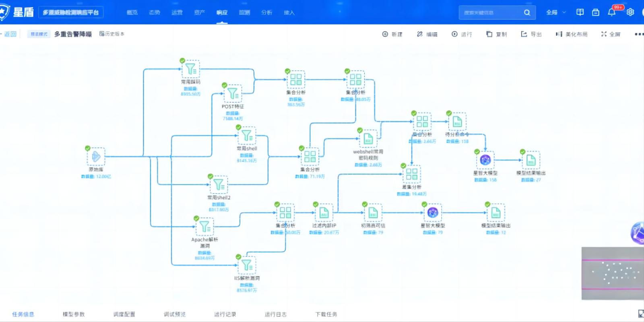The height and width of the screenshot is (322, 644).
Task: Select the IIS解析漏洞 filter node
Action: (x=247, y=265)
